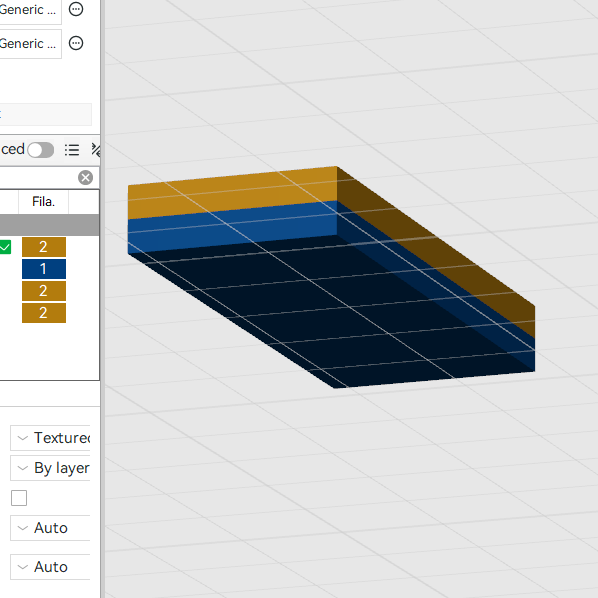
Task: Open the second Auto dropdown
Action: coord(50,567)
